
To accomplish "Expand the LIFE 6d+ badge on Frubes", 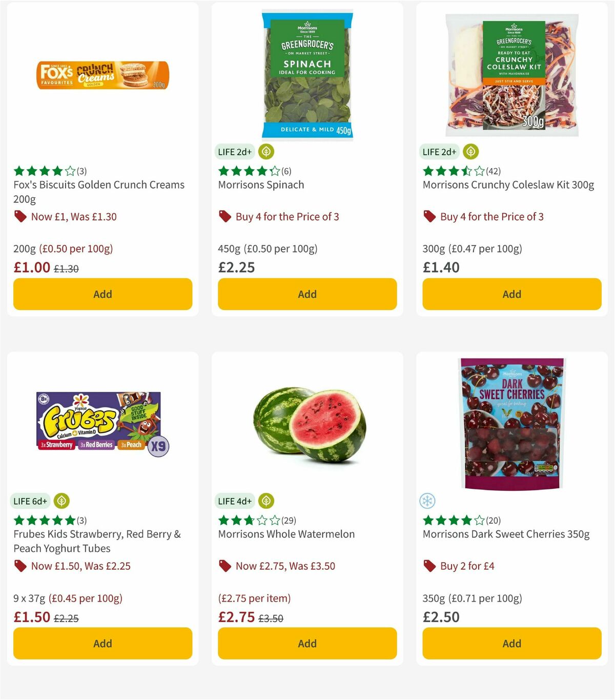I will [30, 501].
